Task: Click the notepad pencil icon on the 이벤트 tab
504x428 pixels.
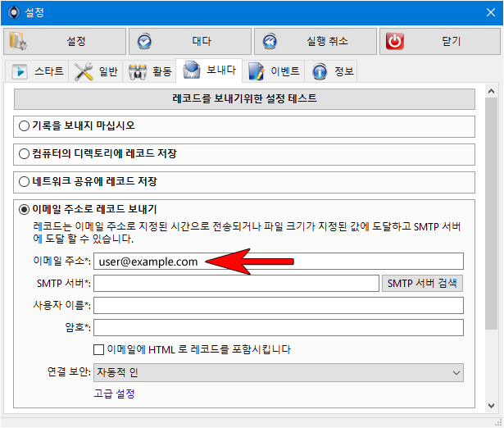Action: [257, 71]
